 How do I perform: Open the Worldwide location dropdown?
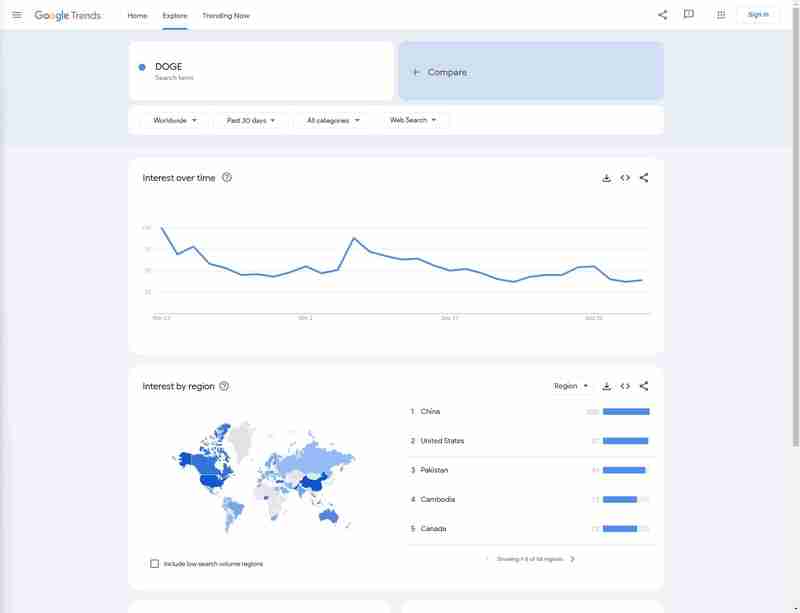click(174, 120)
